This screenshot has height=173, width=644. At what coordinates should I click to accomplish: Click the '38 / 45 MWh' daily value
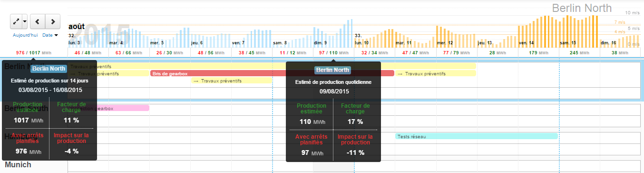pyautogui.click(x=252, y=53)
